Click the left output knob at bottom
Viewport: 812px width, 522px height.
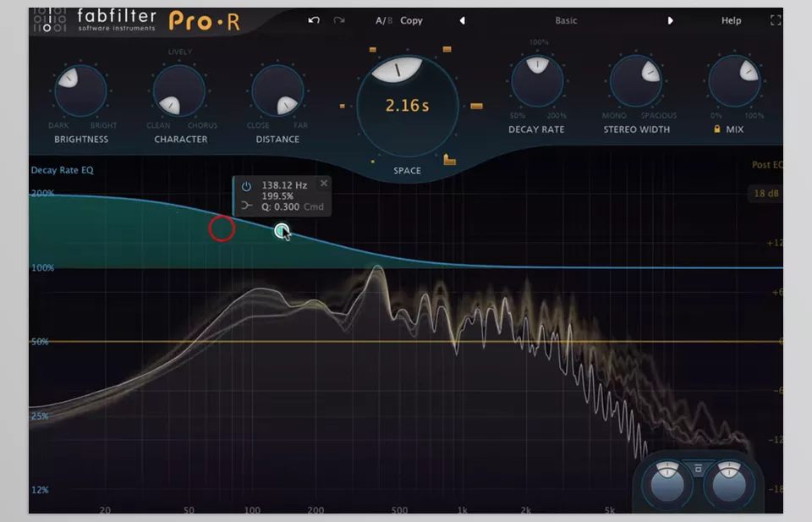tap(667, 484)
